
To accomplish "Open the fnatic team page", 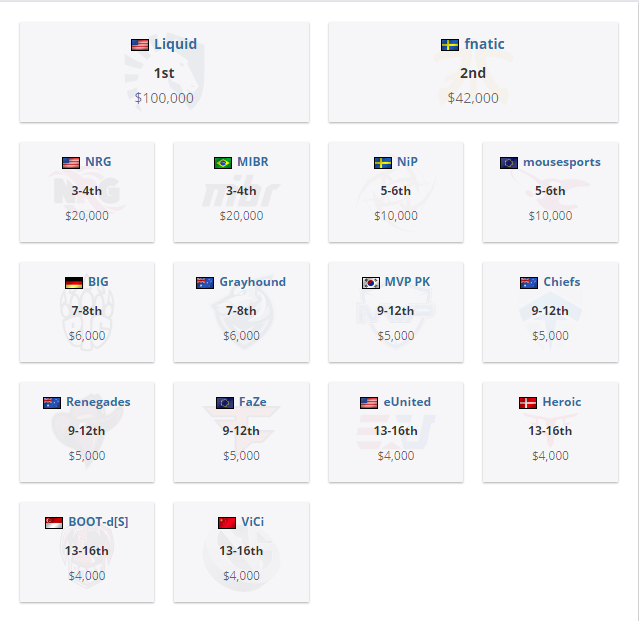I will (485, 44).
